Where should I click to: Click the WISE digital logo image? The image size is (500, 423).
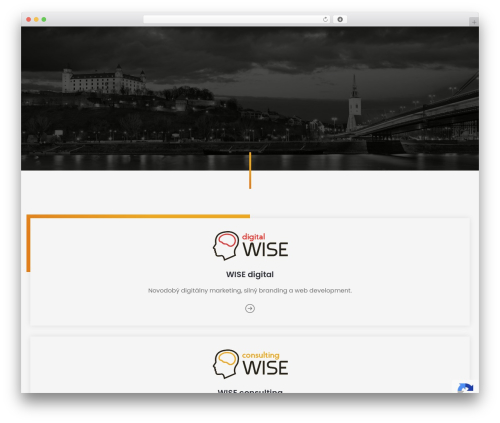pos(250,246)
